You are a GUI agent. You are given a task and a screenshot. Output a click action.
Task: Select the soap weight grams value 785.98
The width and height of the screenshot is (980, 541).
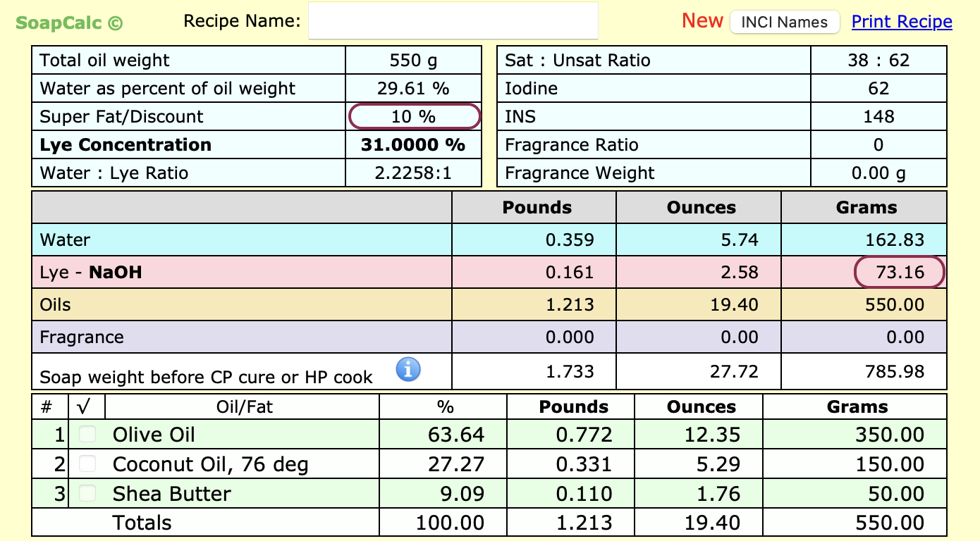(895, 371)
